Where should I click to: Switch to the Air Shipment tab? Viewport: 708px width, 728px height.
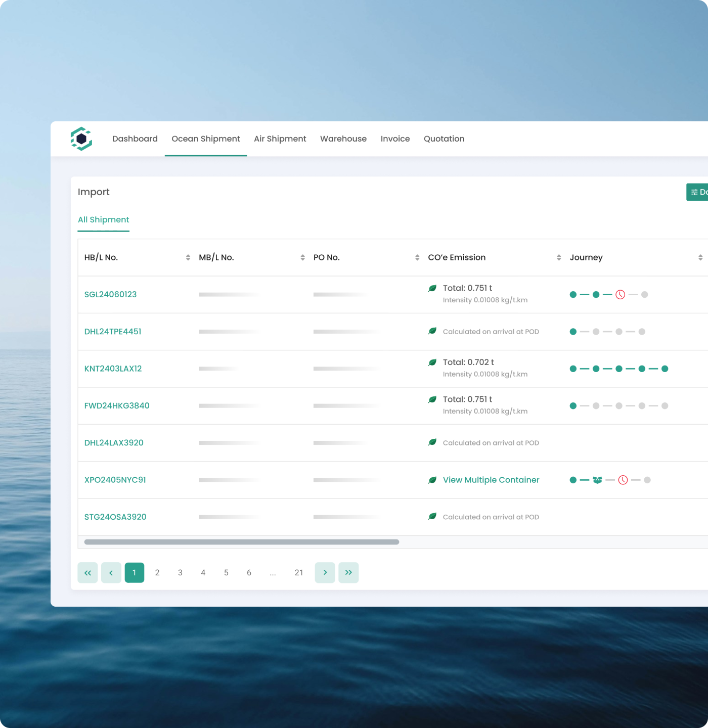[280, 139]
